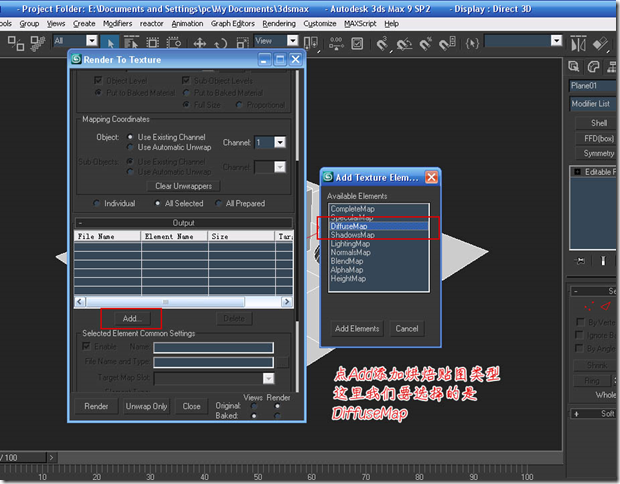Open Edit Named Selection Sets icon

tap(472, 43)
